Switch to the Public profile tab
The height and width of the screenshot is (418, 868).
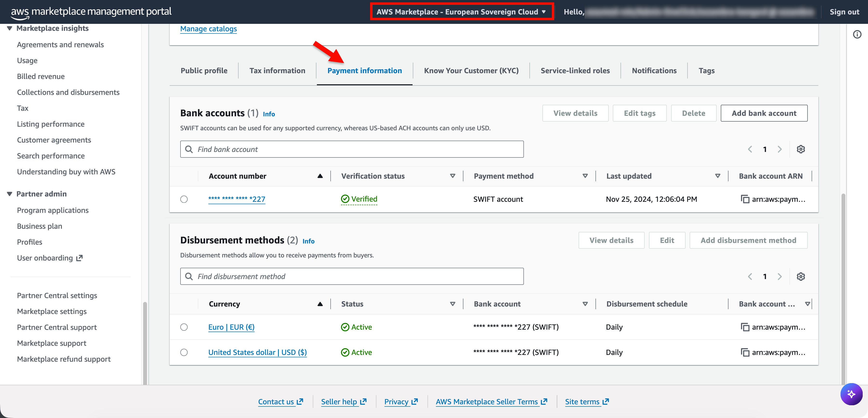204,71
